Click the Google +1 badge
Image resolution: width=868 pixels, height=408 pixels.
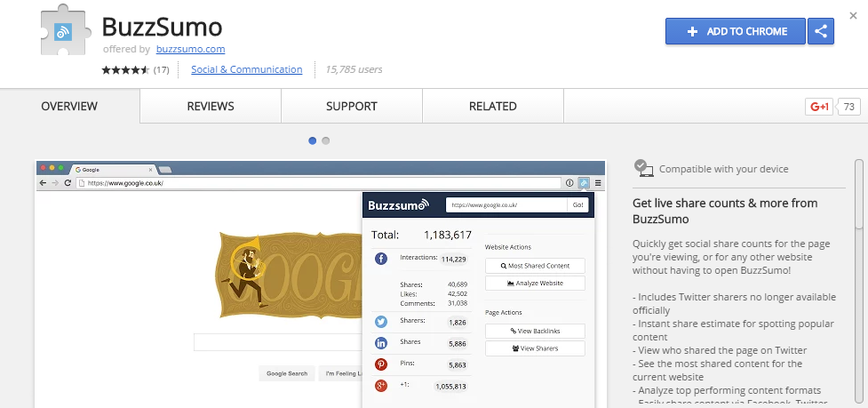tap(818, 107)
